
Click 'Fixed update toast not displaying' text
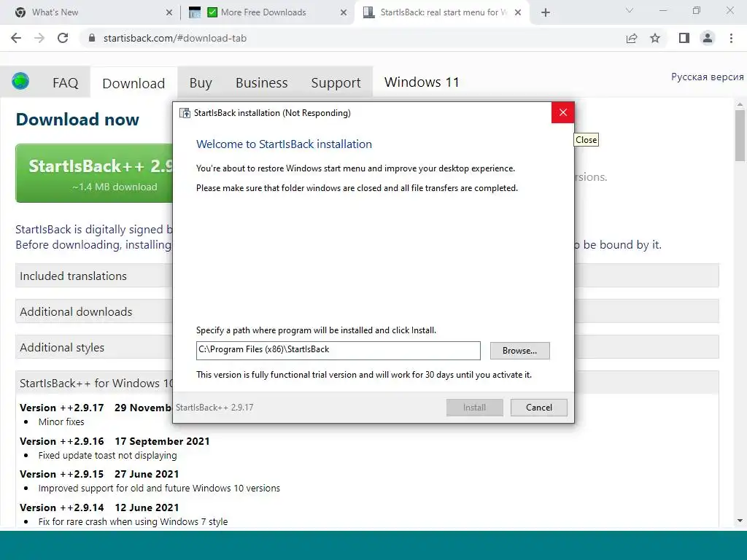pos(107,455)
